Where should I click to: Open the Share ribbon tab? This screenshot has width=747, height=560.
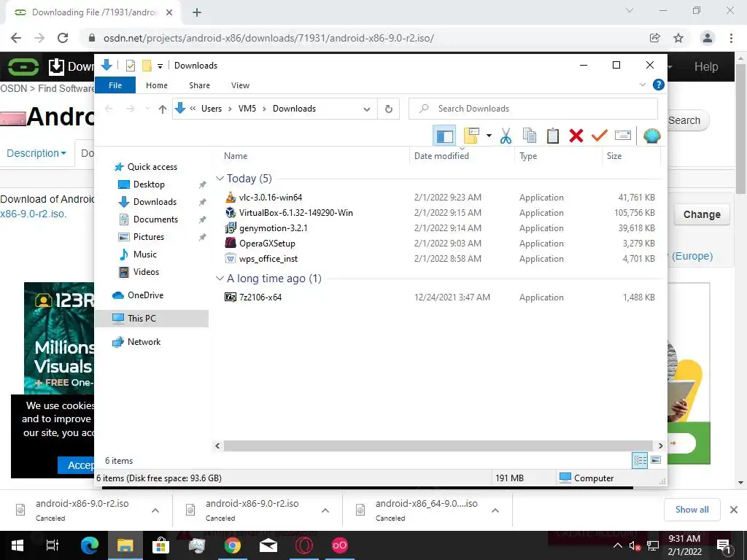199,85
